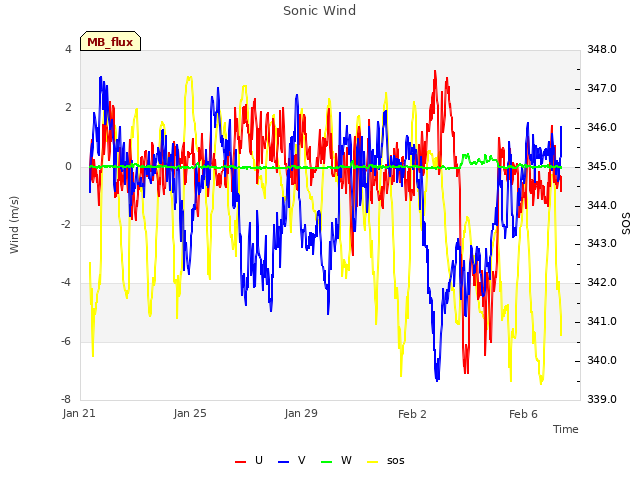This screenshot has height=480, width=640.
Task: Click the -6 left axis tick value
Action: 66,341
